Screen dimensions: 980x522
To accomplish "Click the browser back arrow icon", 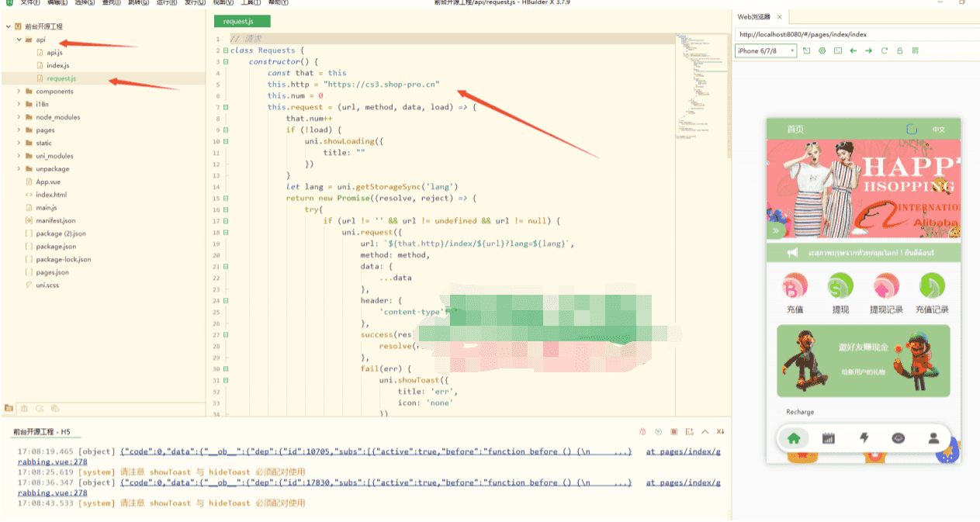I will click(854, 50).
